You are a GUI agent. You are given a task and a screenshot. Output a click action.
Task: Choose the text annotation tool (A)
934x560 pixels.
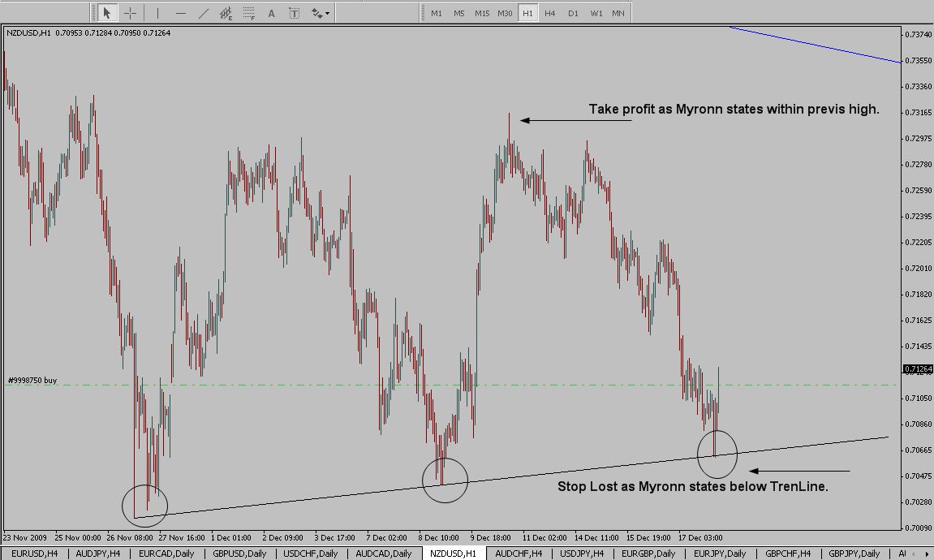click(271, 13)
